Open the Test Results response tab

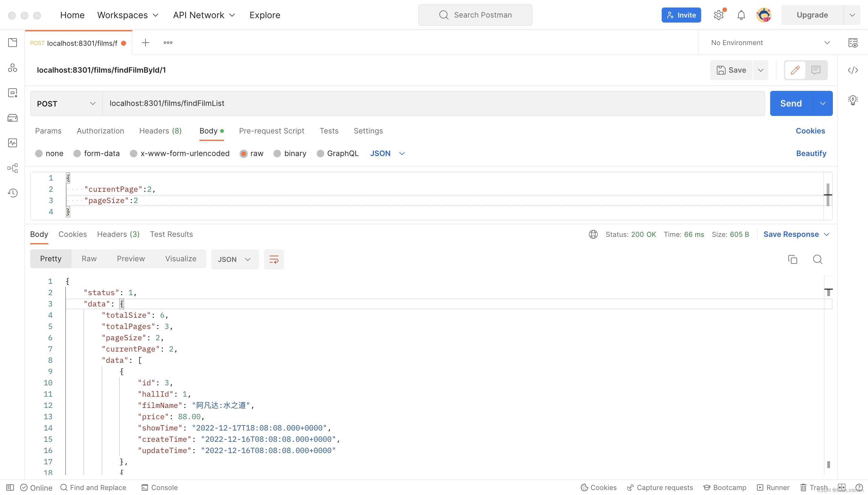171,234
